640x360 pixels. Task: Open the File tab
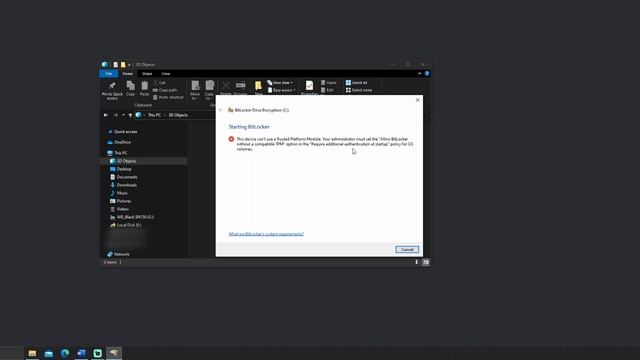coord(109,73)
